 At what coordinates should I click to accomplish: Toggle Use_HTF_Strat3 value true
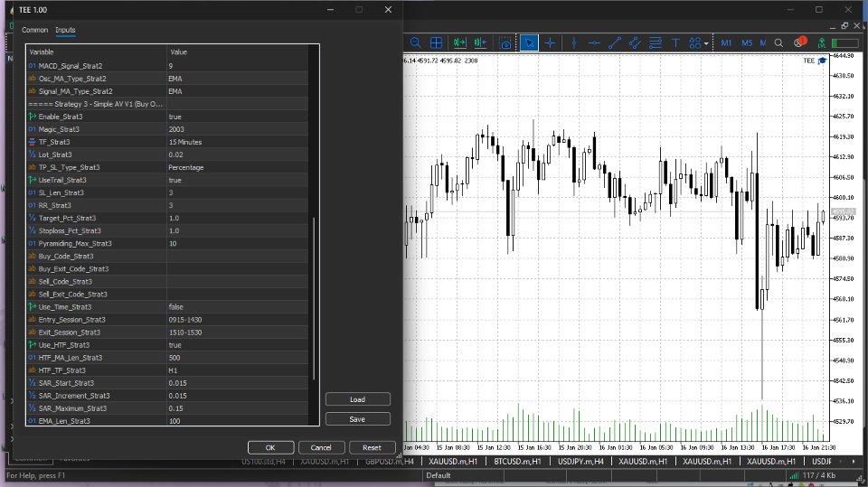click(x=238, y=345)
